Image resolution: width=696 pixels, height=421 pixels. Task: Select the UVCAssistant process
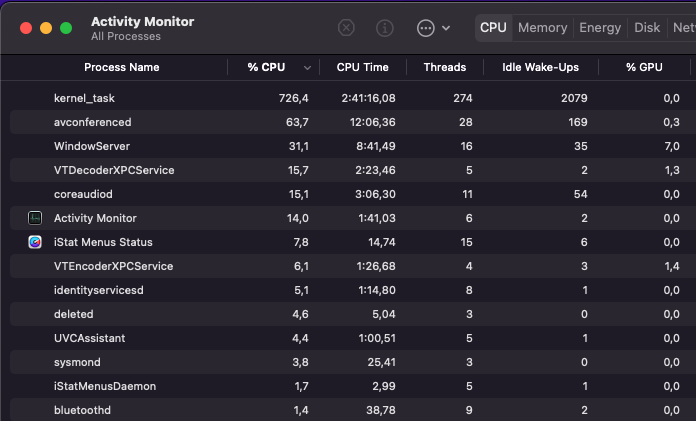[x=90, y=338]
